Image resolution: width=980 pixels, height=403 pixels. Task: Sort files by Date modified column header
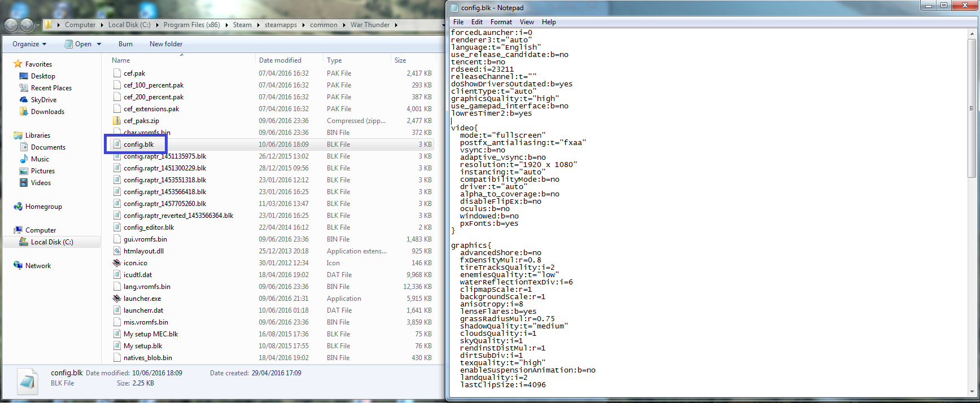click(280, 60)
